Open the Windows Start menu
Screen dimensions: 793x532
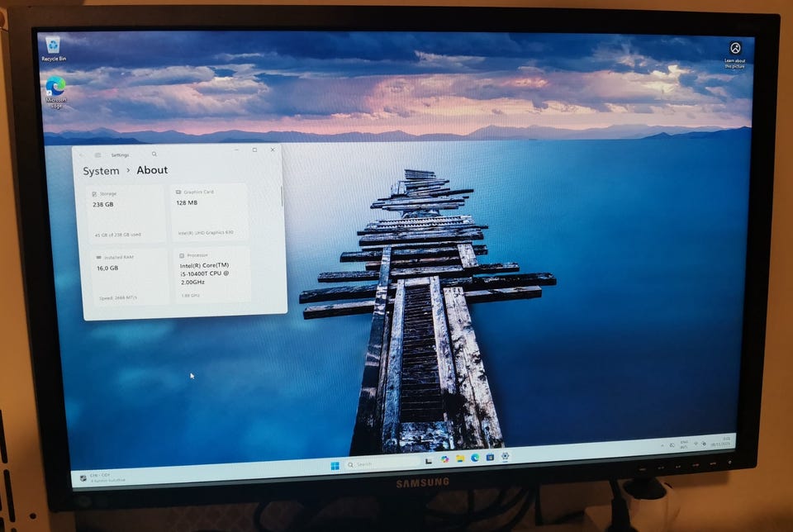click(335, 465)
